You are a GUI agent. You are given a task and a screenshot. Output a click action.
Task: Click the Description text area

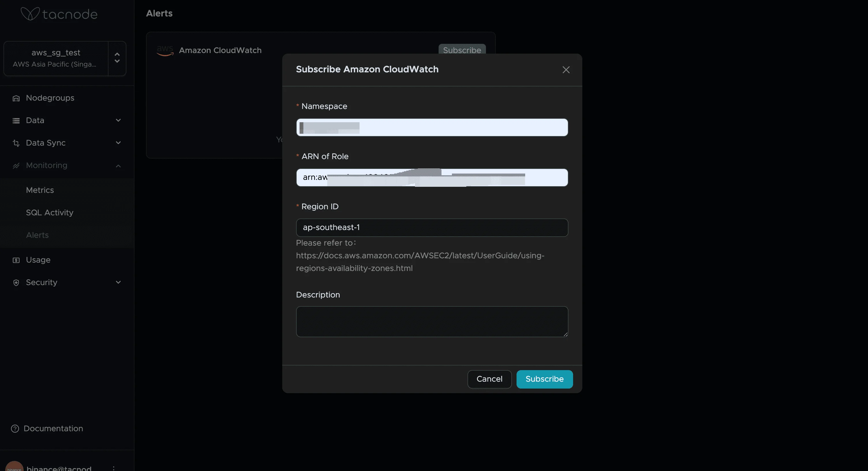[x=432, y=321]
